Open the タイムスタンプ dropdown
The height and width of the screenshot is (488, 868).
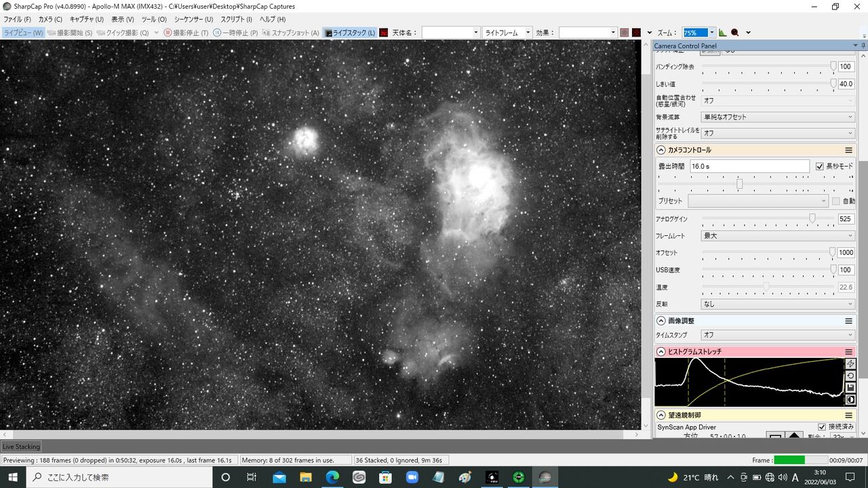(x=778, y=335)
